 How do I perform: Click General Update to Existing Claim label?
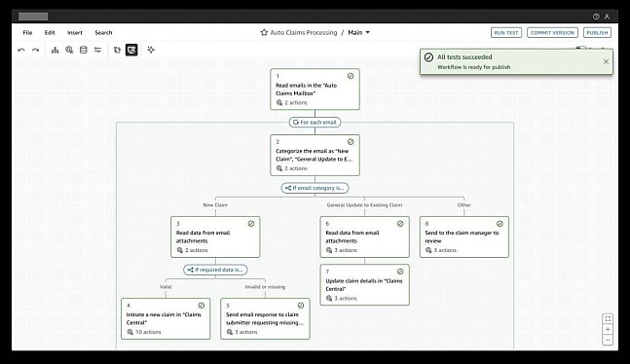coord(364,205)
